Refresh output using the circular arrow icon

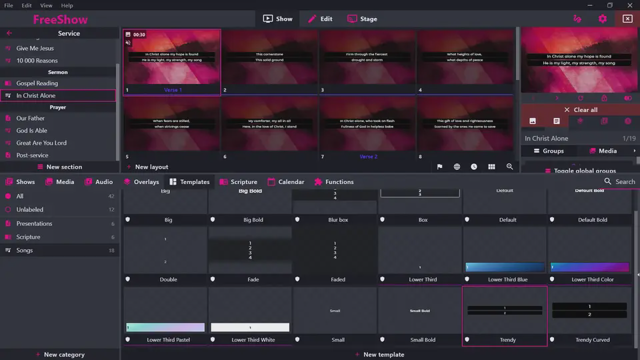tap(580, 98)
